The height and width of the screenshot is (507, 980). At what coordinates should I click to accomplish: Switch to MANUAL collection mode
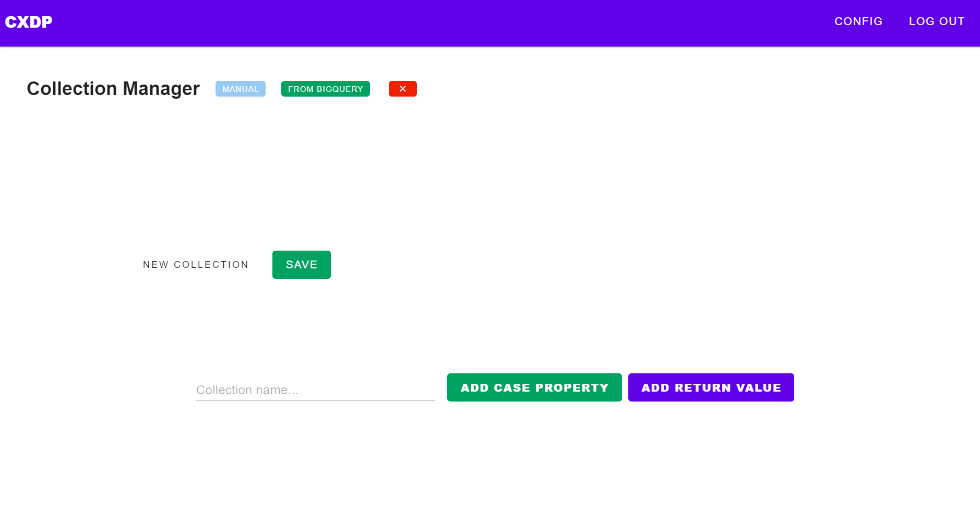(240, 89)
